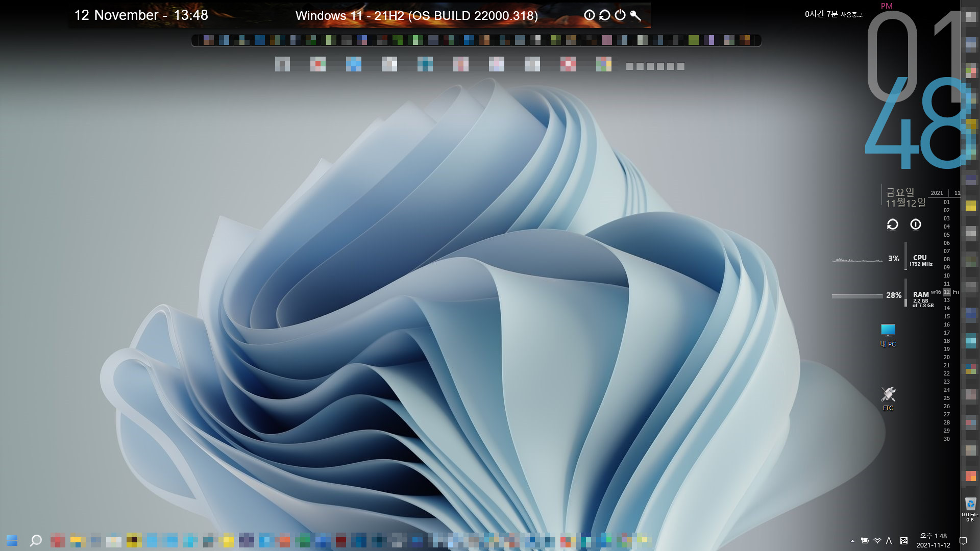Click the PM indicator above the clock
Viewport: 980px width, 551px height.
(887, 6)
